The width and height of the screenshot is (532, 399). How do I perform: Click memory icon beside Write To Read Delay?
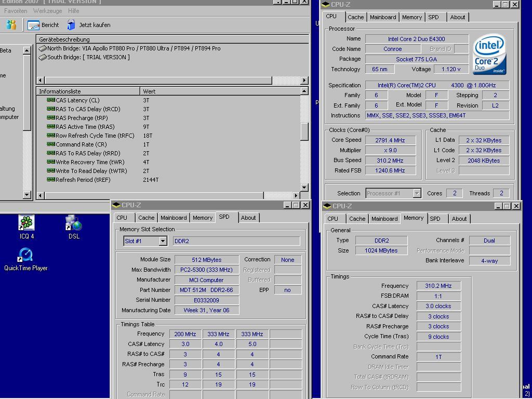click(50, 170)
